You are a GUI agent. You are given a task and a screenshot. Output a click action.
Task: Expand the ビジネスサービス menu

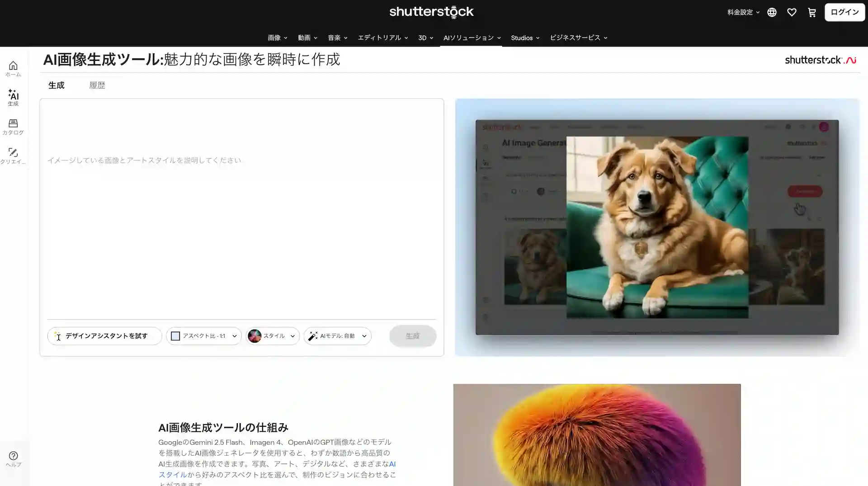click(579, 38)
